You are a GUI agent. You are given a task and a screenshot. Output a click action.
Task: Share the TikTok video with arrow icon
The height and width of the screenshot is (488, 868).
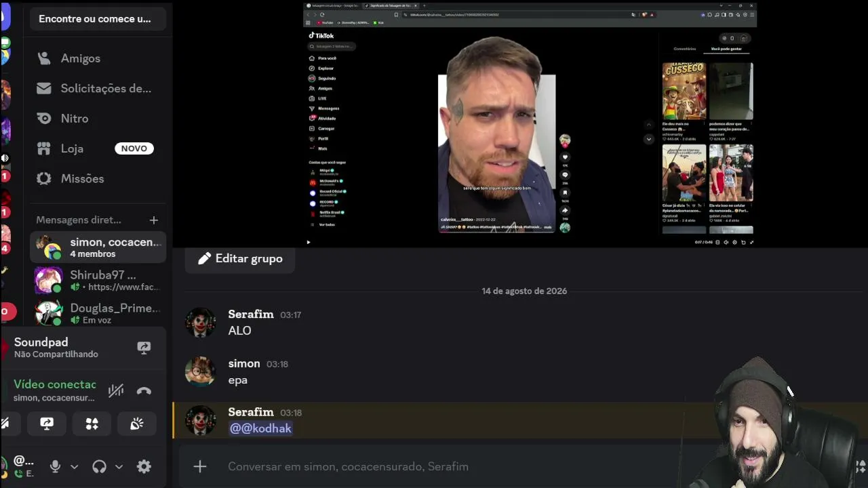click(x=565, y=210)
